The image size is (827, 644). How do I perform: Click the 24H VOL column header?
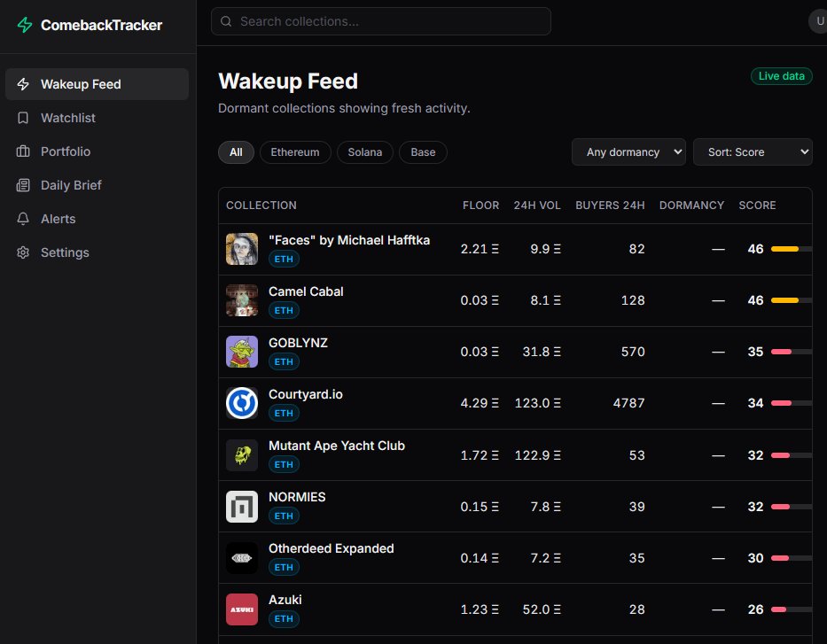(537, 206)
